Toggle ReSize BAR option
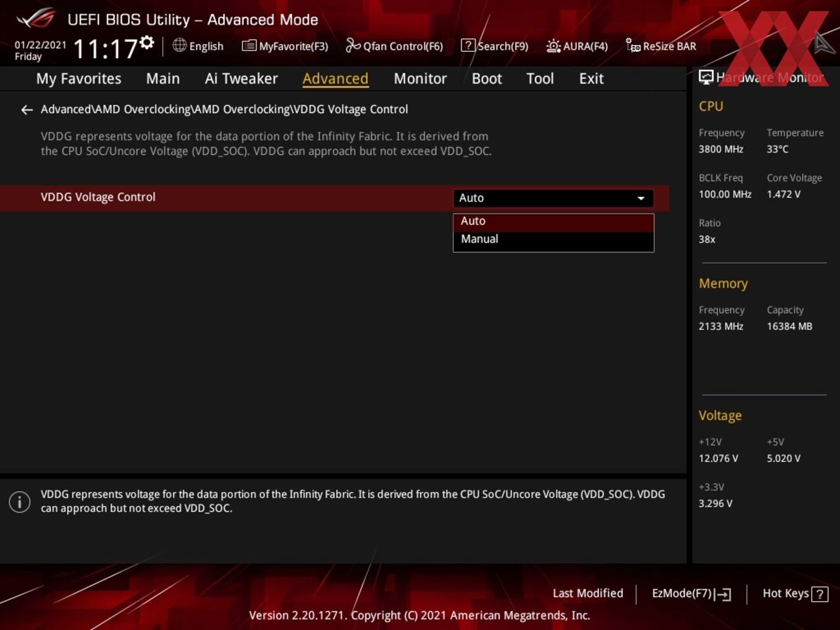Viewport: 840px width, 630px height. coord(661,46)
